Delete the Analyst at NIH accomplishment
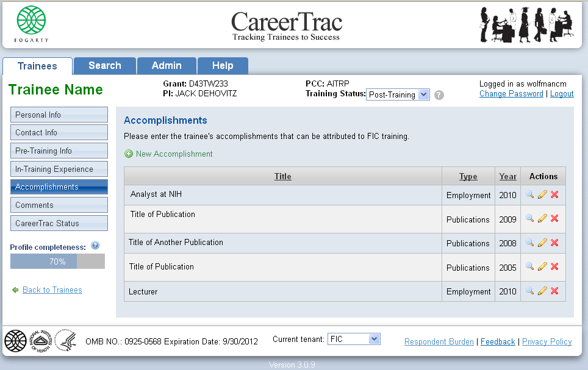Viewport: 588px width, 370px height. pos(554,194)
